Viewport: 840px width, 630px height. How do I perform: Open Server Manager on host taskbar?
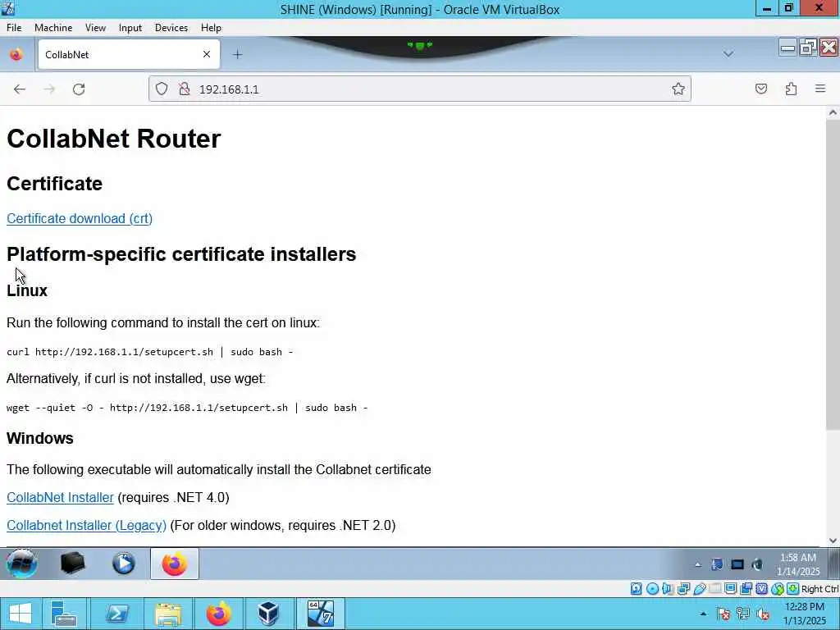64,614
